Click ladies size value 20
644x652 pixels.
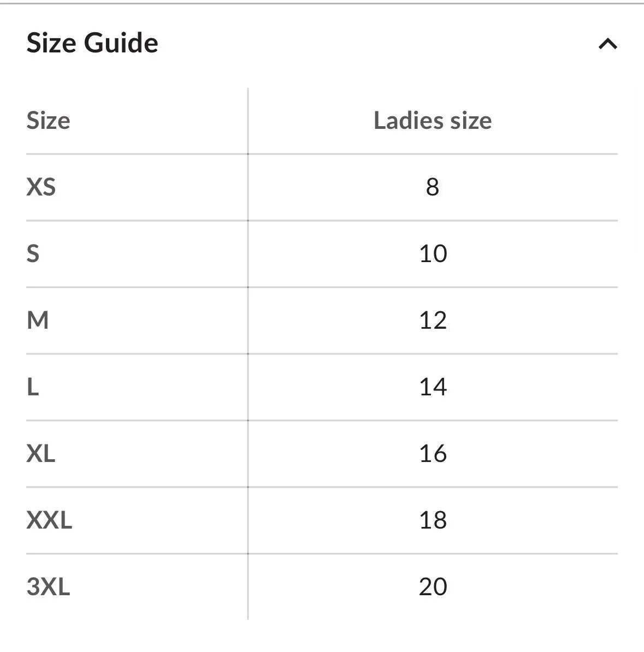point(433,587)
